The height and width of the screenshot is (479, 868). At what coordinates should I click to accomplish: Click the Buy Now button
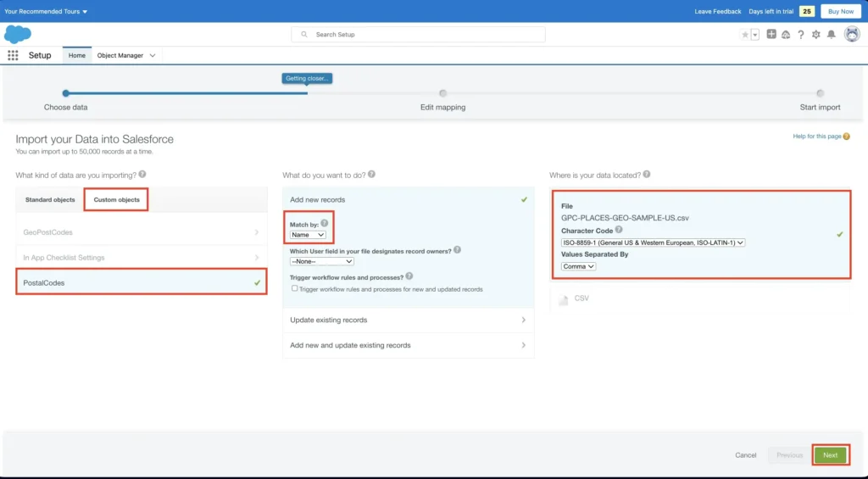(841, 12)
